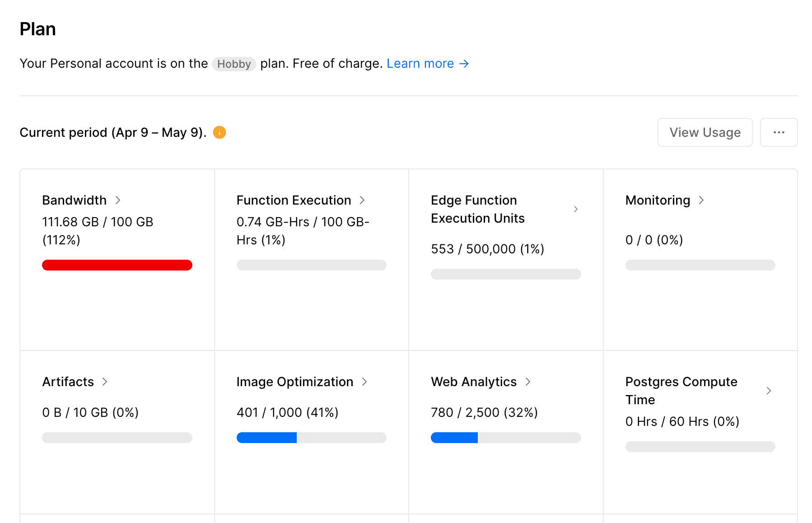
Task: Click the Learn more arrow icon
Action: pos(465,64)
